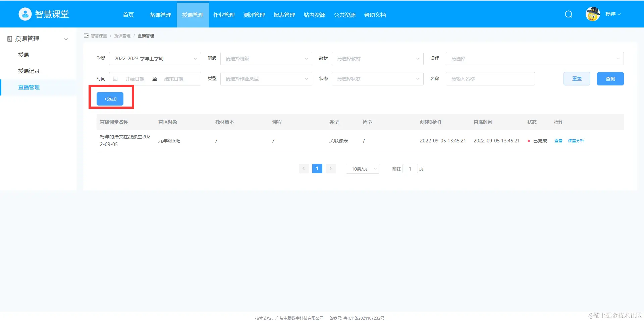644x321 pixels.
Task: Open 帮助文档 in top navigation
Action: (375, 15)
